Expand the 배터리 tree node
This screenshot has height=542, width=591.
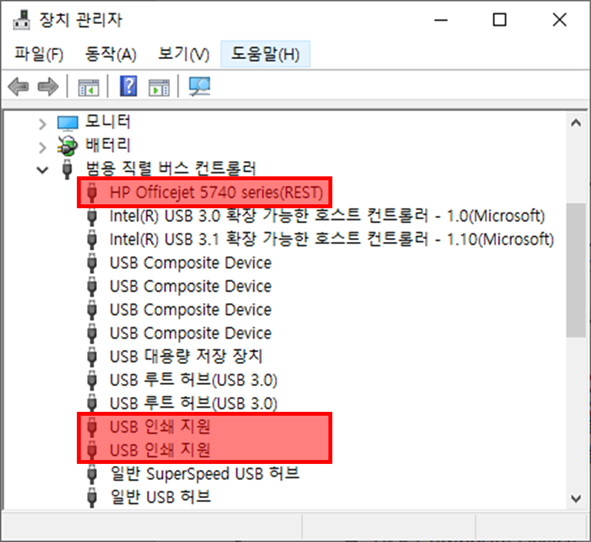42,147
